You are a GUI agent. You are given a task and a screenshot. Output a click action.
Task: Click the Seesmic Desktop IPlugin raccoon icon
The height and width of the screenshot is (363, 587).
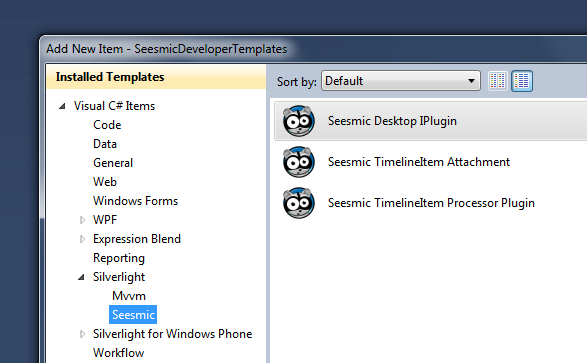(298, 121)
